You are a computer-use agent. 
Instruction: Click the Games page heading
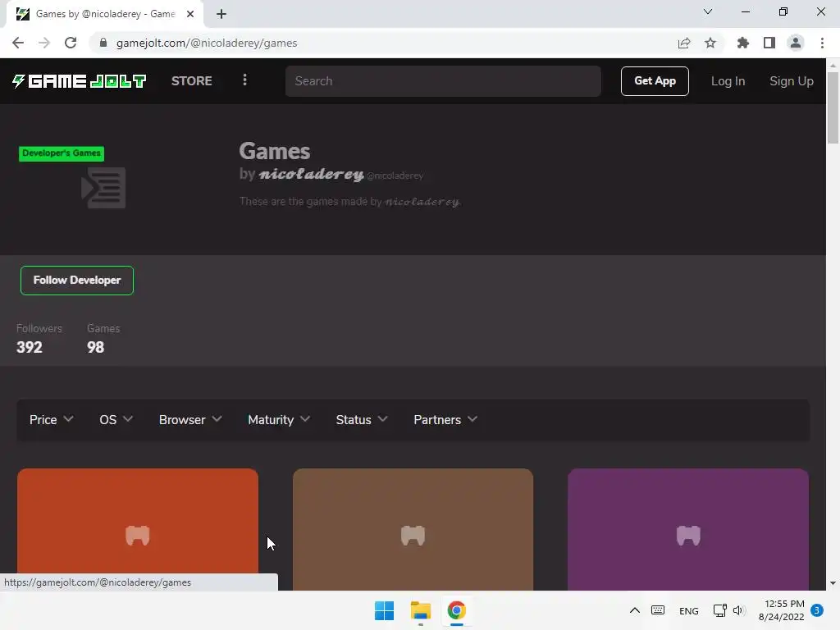(275, 151)
